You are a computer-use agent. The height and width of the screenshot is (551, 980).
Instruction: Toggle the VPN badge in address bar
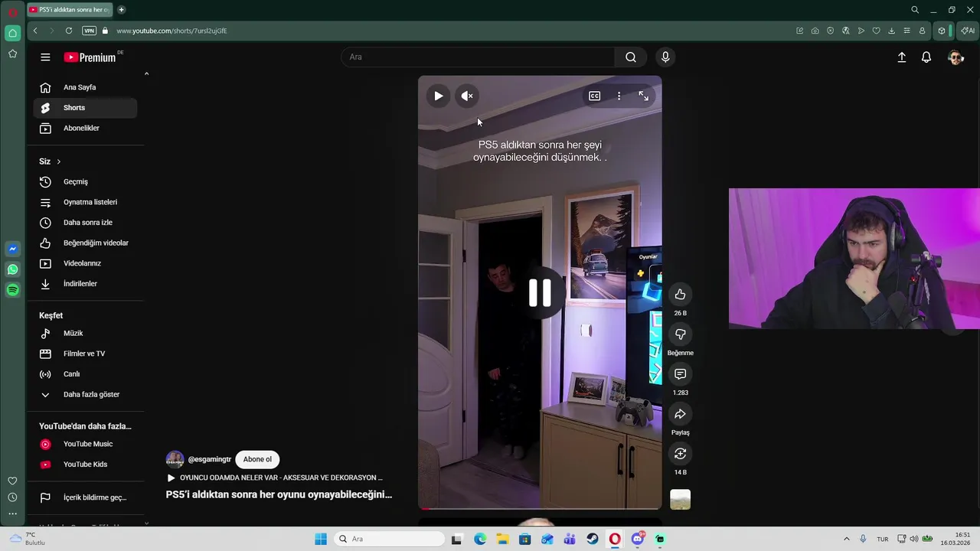[x=90, y=31]
